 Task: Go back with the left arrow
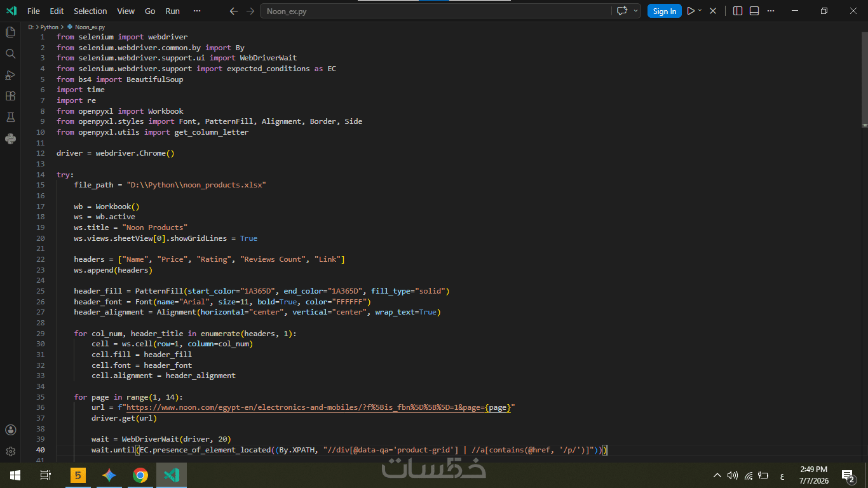tap(234, 11)
